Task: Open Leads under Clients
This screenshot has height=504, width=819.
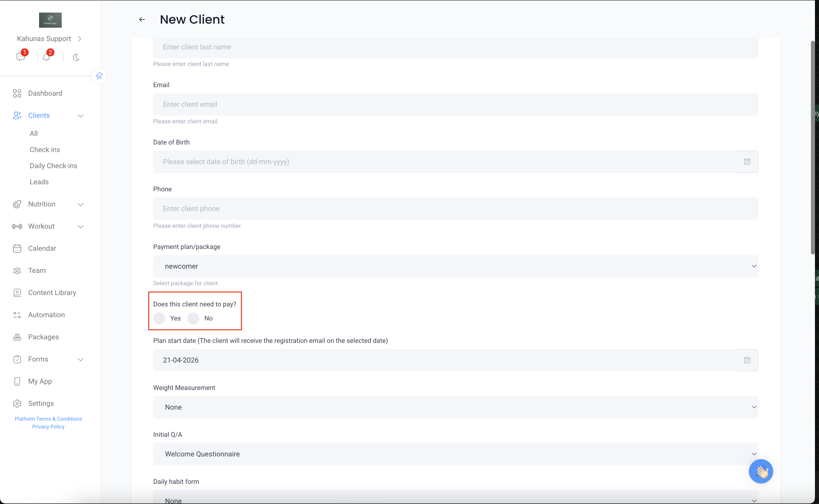Action: [39, 182]
